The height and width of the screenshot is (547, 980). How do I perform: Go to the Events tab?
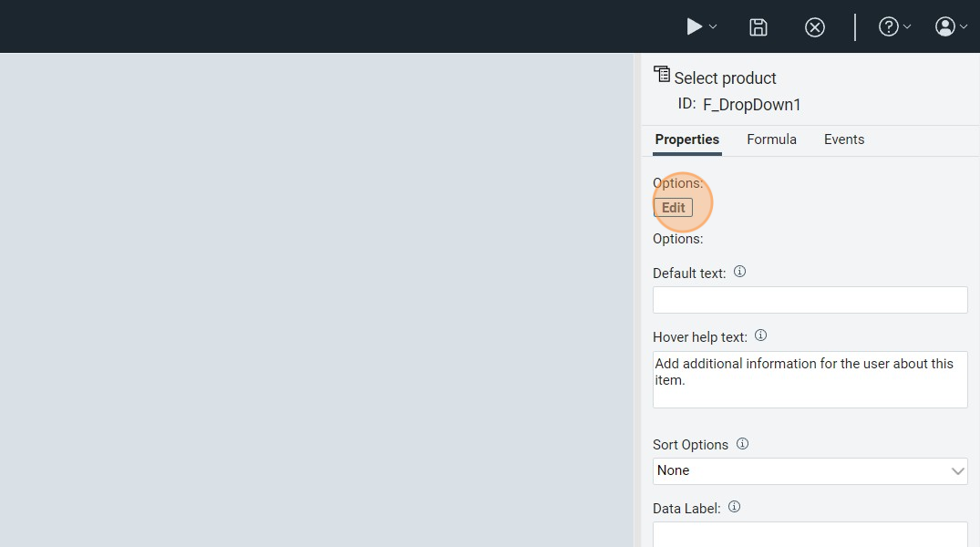[844, 139]
